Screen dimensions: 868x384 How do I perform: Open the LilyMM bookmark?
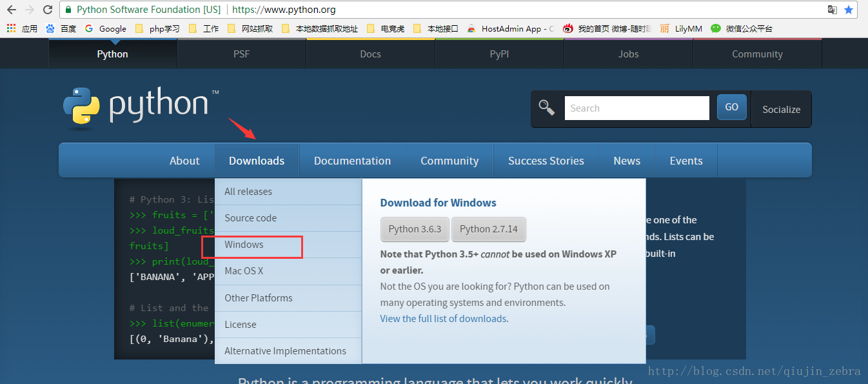click(681, 28)
